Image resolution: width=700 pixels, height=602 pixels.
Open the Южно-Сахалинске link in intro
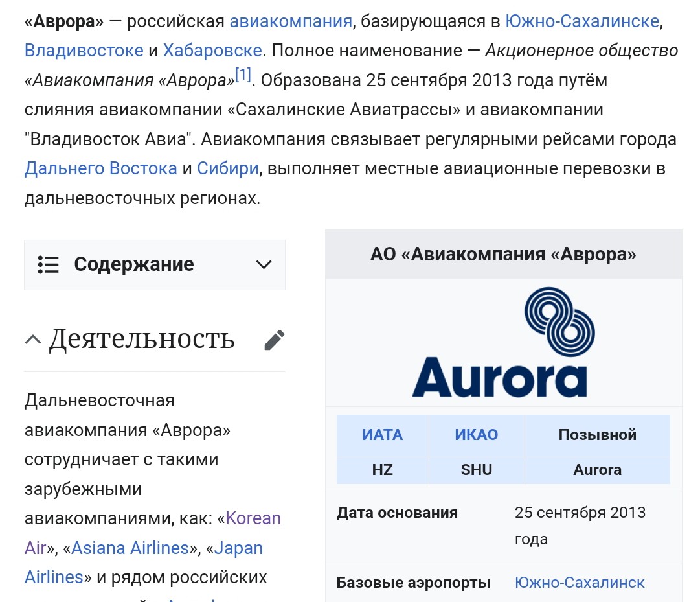[x=582, y=21]
